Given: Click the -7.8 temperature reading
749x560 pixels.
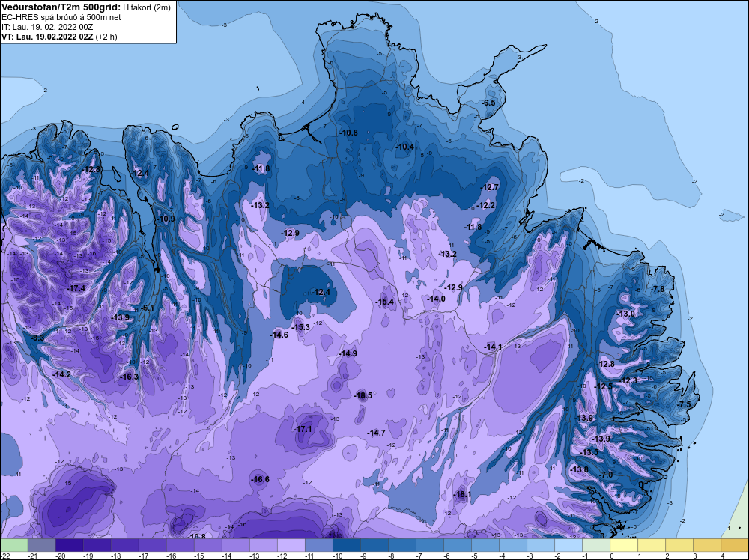Looking at the screenshot, I should coord(658,289).
